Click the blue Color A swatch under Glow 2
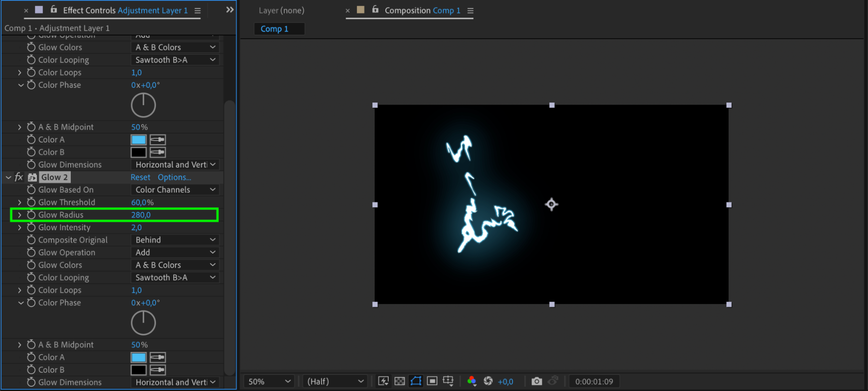Screen dimensions: 868x391 [x=139, y=357]
